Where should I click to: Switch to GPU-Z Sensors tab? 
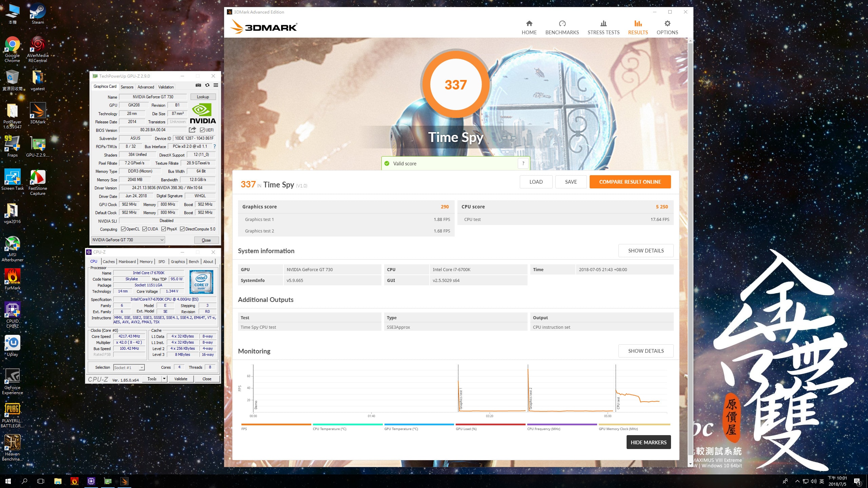click(127, 87)
